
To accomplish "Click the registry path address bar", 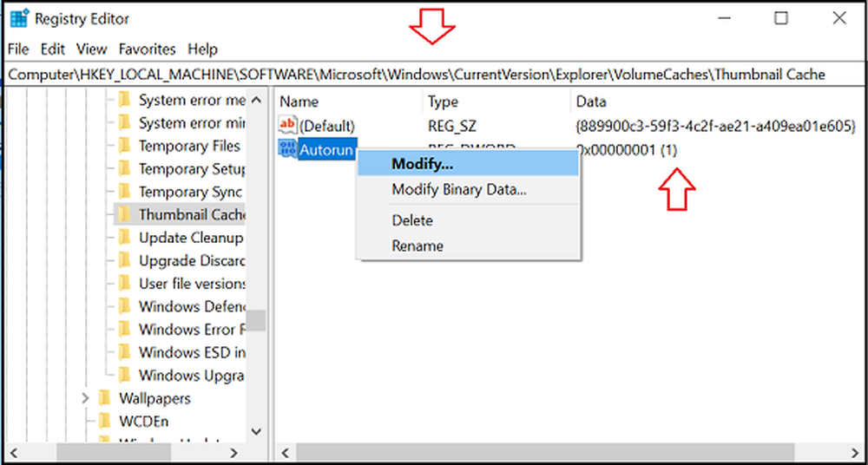I will click(433, 75).
